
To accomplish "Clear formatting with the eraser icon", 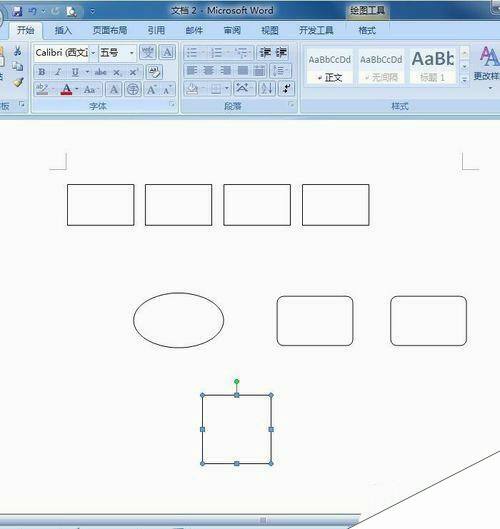I will (155, 72).
